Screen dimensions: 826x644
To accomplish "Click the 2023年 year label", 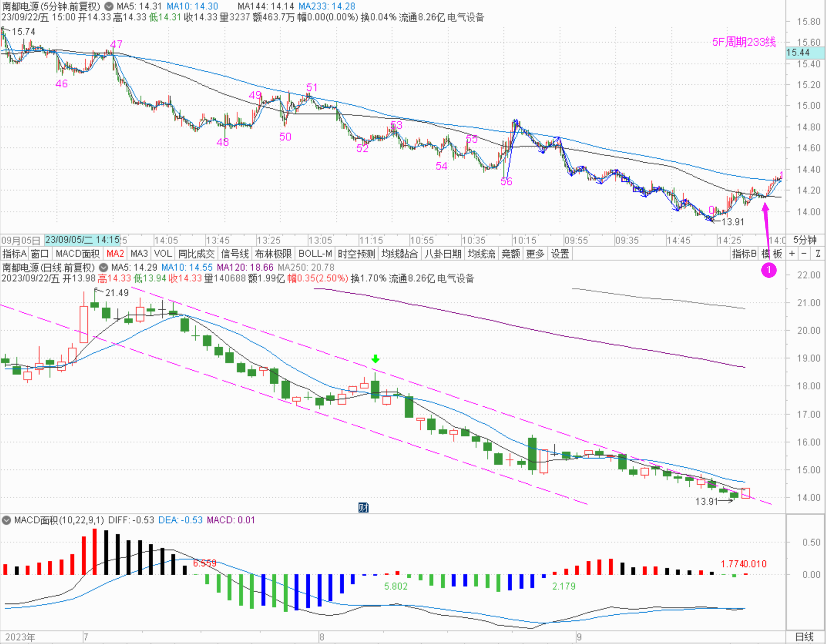I will point(20,637).
